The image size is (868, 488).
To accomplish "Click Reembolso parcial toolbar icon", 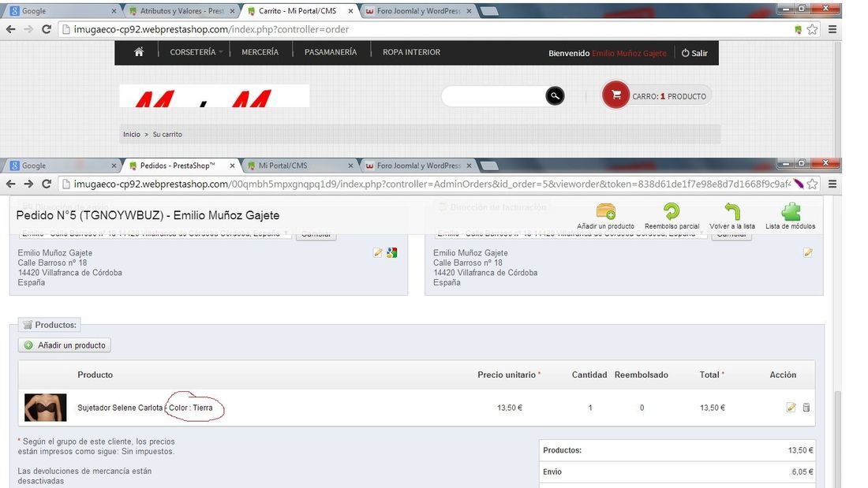I will [x=672, y=216].
